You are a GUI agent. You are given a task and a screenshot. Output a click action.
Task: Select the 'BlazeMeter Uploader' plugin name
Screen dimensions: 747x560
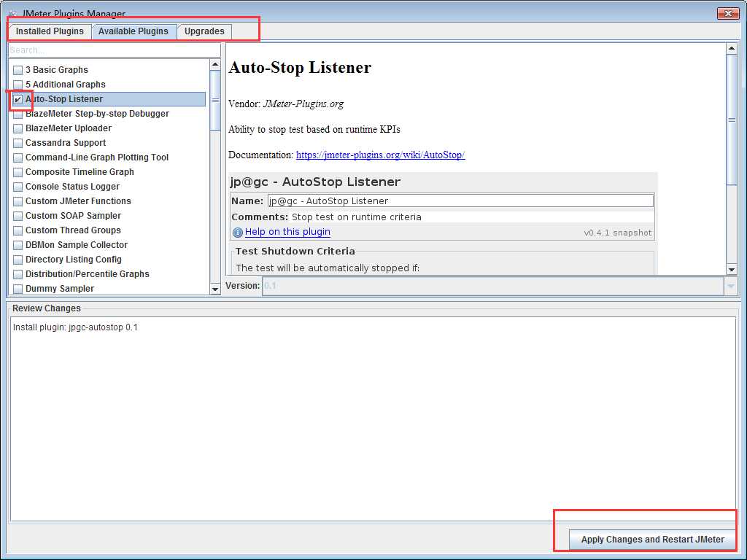pos(68,128)
